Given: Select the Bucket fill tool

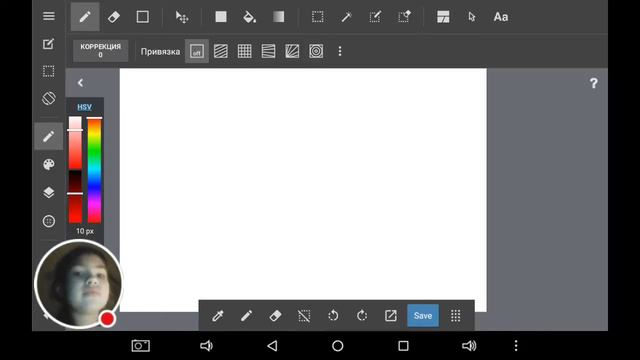Looking at the screenshot, I should pyautogui.click(x=249, y=17).
